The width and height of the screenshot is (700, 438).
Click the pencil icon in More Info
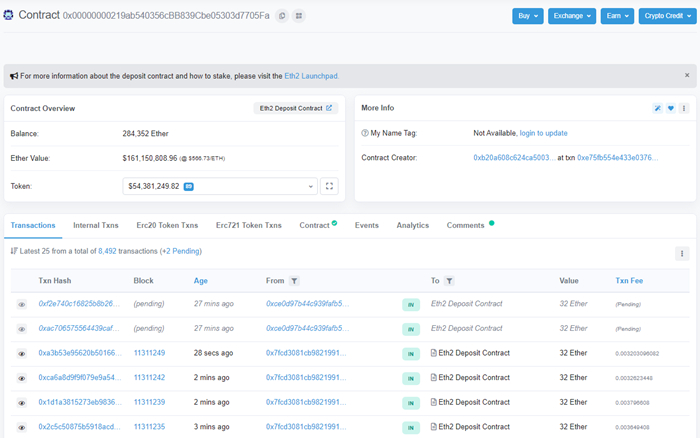click(x=657, y=108)
